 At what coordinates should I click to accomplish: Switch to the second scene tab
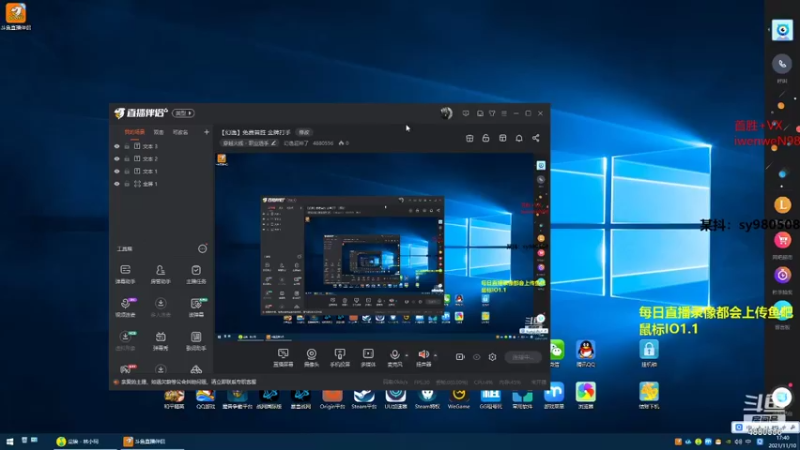(159, 132)
